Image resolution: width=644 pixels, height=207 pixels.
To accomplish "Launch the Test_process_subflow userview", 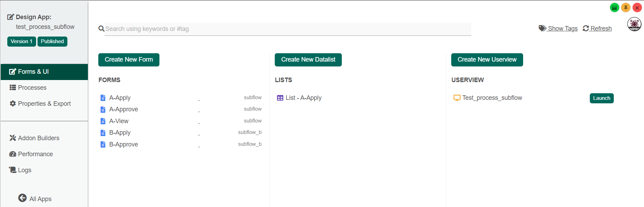I will click(x=601, y=98).
